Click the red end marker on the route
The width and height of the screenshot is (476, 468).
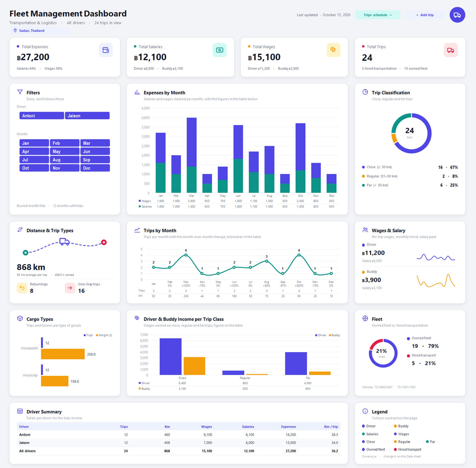pyautogui.click(x=104, y=242)
